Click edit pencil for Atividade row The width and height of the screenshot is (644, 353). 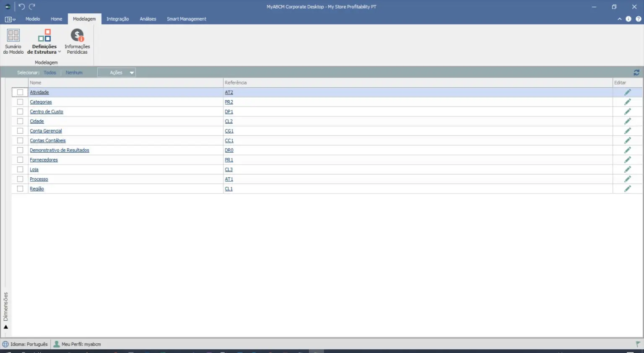coord(627,92)
